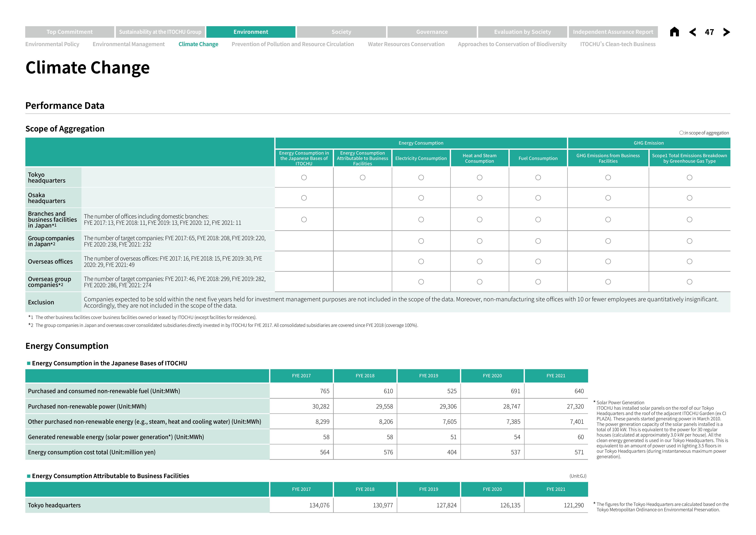Go to Environmental Policy section
The height and width of the screenshot is (535, 756).
click(x=52, y=44)
